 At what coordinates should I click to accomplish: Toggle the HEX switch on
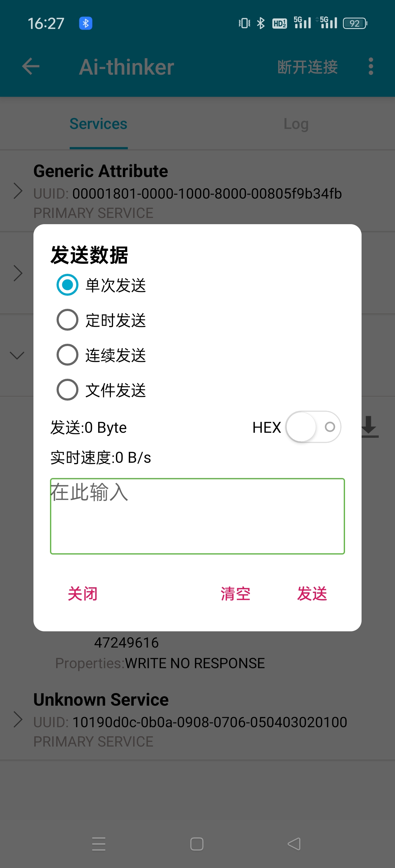tap(313, 427)
